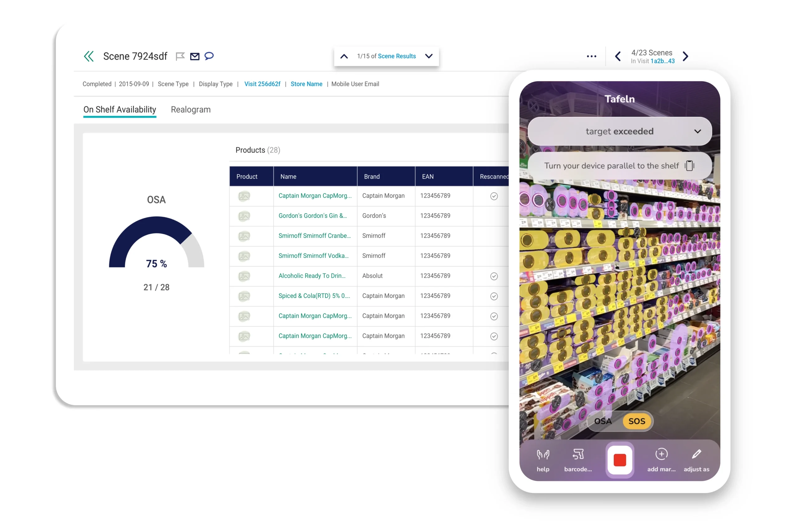Viewport: 798px width, 532px height.
Task: Tap the adjust pencil icon
Action: [x=696, y=454]
